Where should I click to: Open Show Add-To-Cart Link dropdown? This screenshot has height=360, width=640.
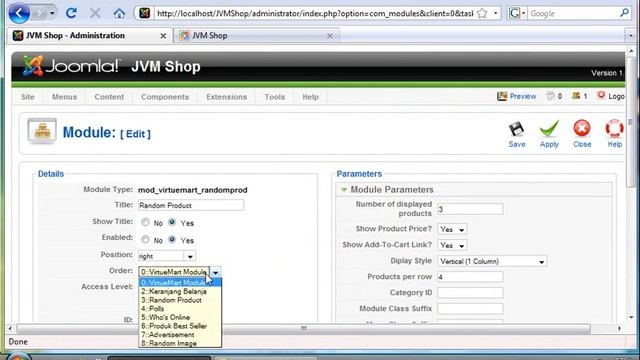tap(452, 245)
